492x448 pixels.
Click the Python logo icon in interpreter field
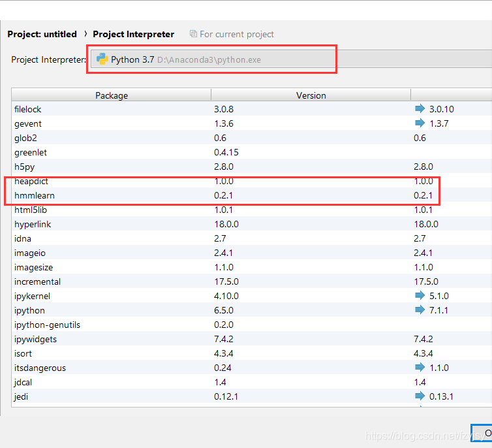click(102, 59)
